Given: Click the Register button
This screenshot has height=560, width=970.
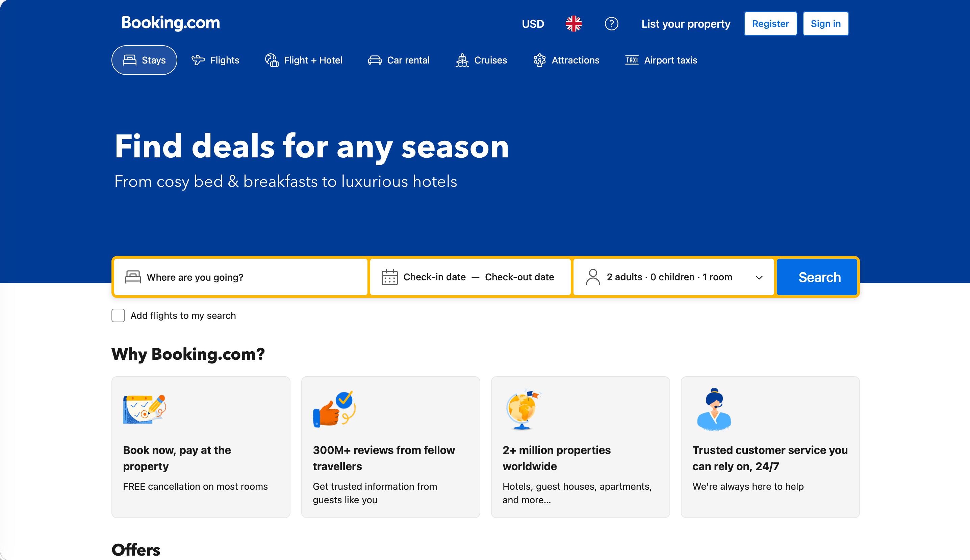Looking at the screenshot, I should tap(770, 24).
